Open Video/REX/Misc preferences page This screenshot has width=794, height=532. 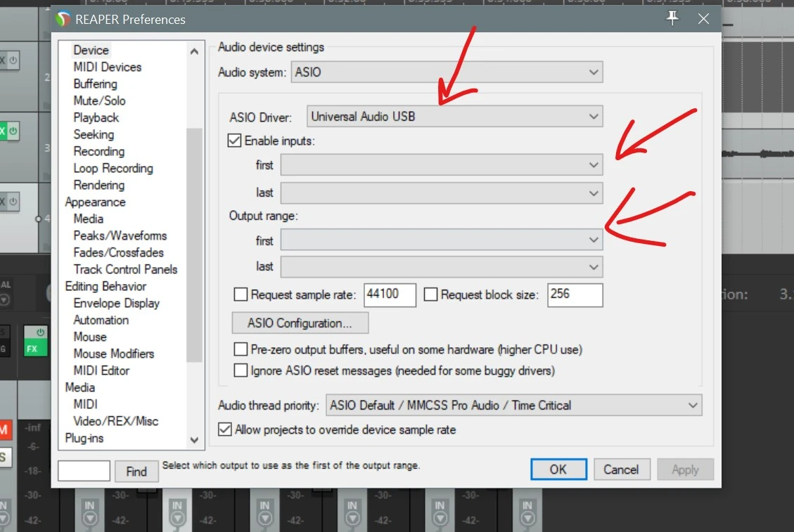115,421
